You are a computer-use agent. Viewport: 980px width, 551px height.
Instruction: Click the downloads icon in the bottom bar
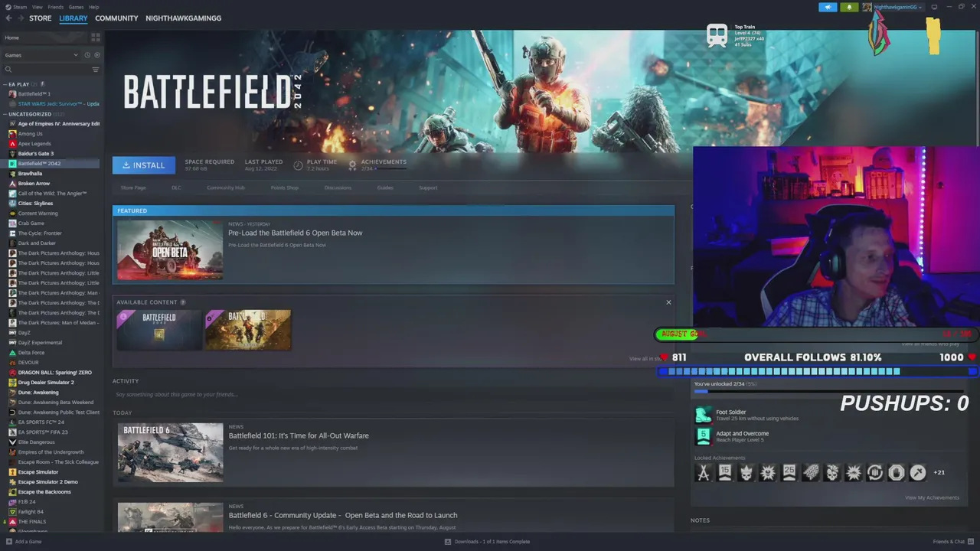point(448,542)
